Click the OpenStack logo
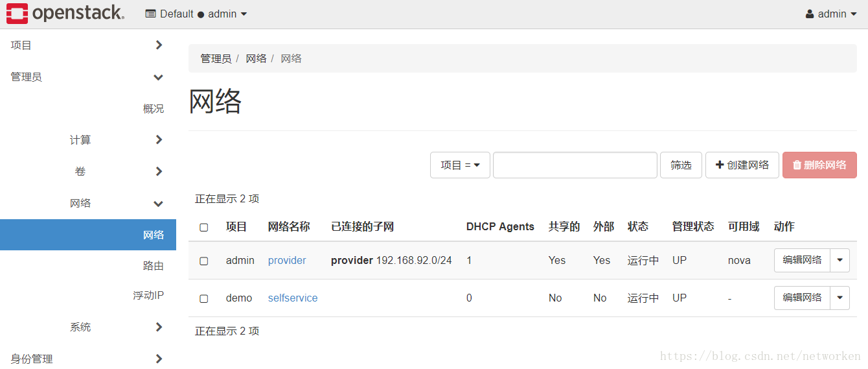868x369 pixels. [65, 14]
